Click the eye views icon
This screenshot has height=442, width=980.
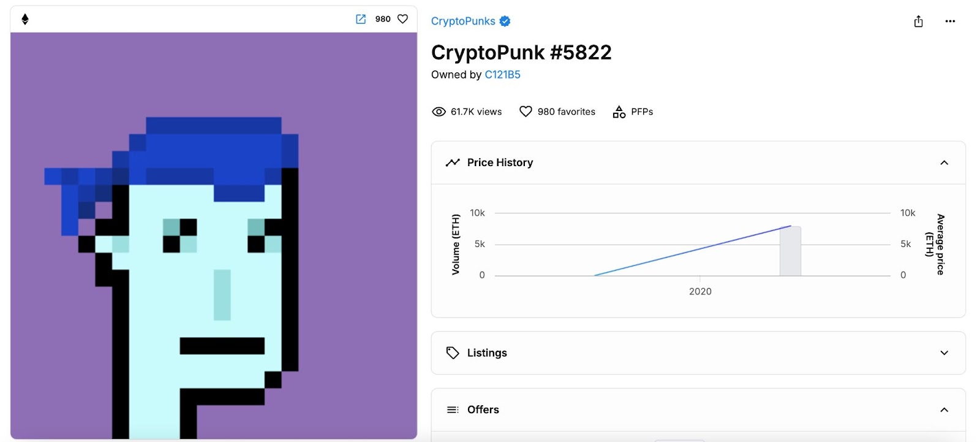[439, 112]
